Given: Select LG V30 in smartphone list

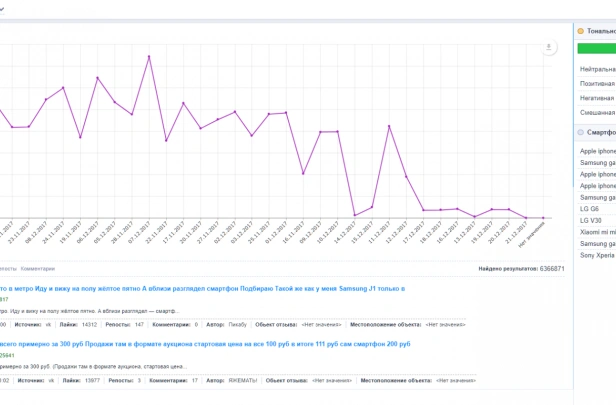Looking at the screenshot, I should coord(590,220).
